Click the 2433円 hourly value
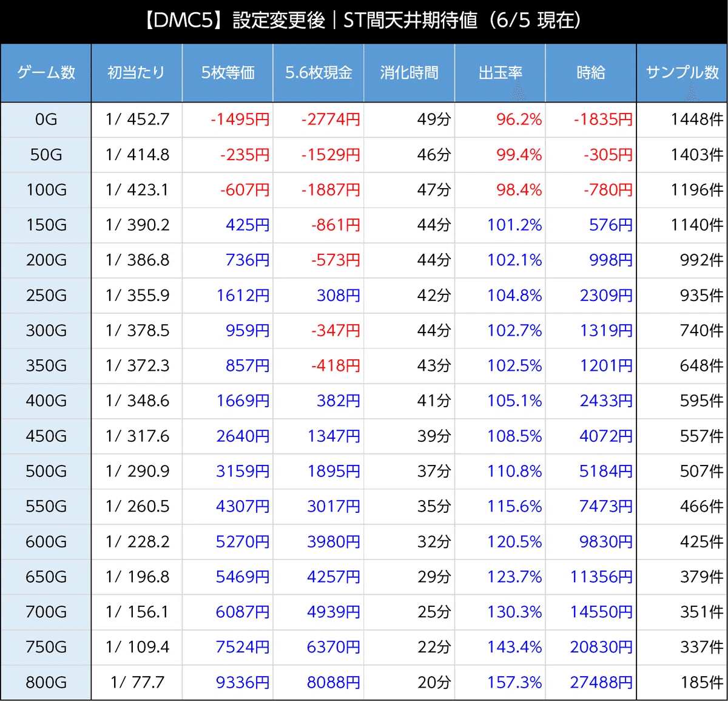The width and height of the screenshot is (728, 701). [x=607, y=401]
